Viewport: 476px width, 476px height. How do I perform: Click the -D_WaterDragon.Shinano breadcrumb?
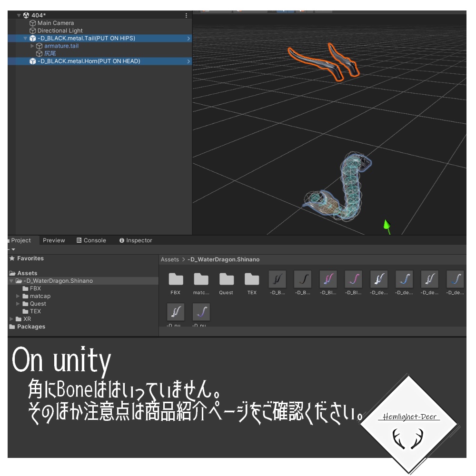pos(223,259)
